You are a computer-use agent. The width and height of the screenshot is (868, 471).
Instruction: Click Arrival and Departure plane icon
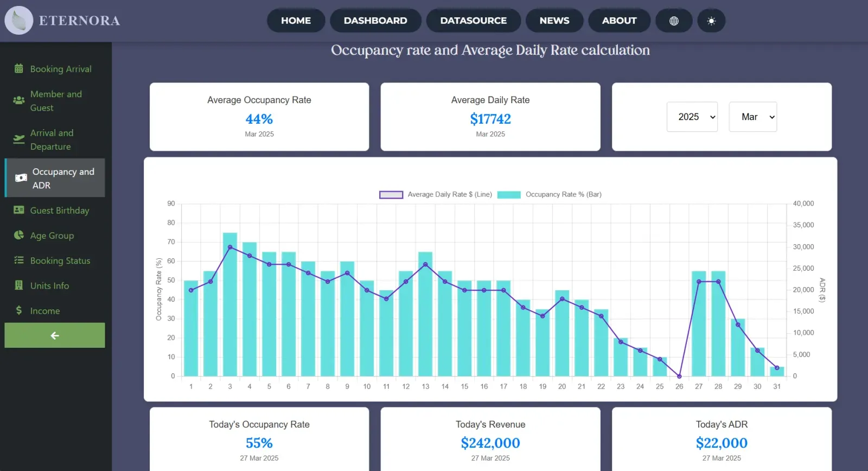click(x=18, y=139)
